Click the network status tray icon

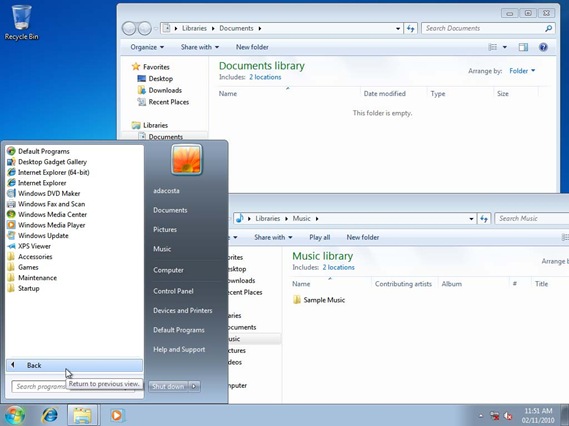(495, 416)
